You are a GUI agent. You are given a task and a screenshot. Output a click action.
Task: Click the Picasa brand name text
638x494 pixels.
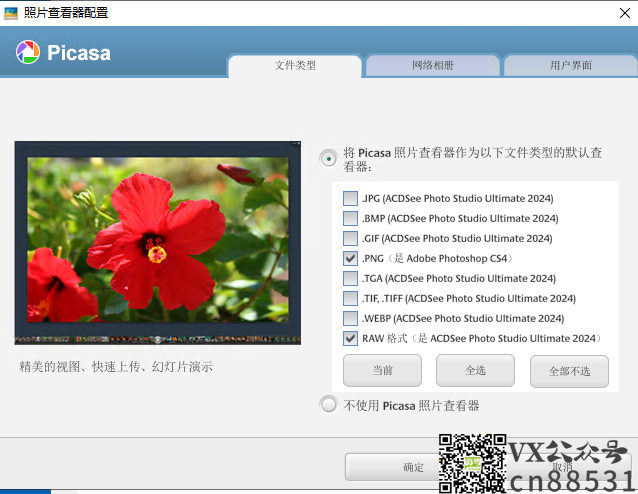[x=79, y=53]
